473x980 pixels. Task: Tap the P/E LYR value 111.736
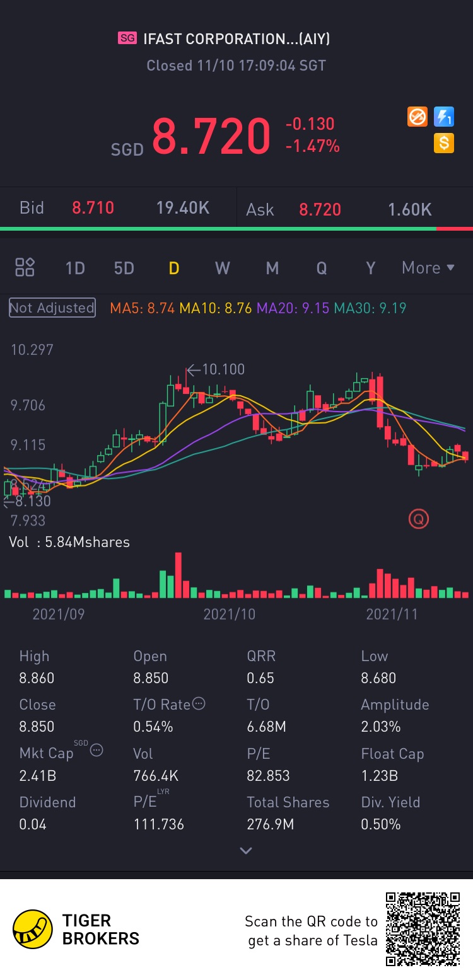158,824
